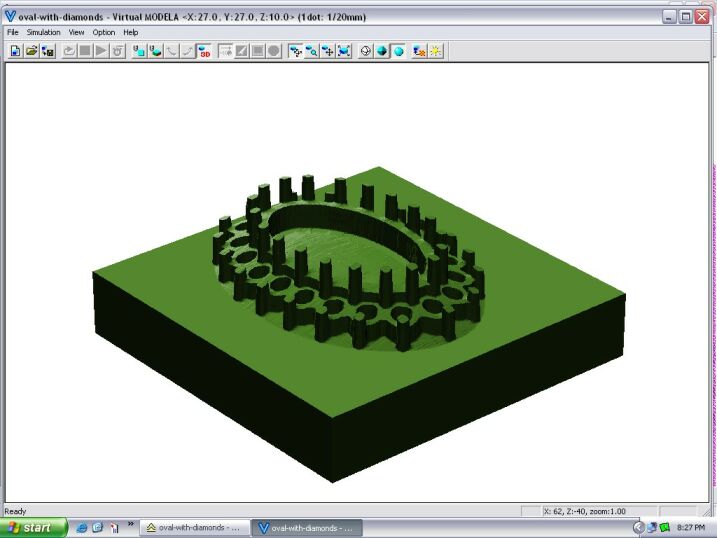Click the red 3D view icon
The width and height of the screenshot is (717, 538).
pyautogui.click(x=204, y=51)
